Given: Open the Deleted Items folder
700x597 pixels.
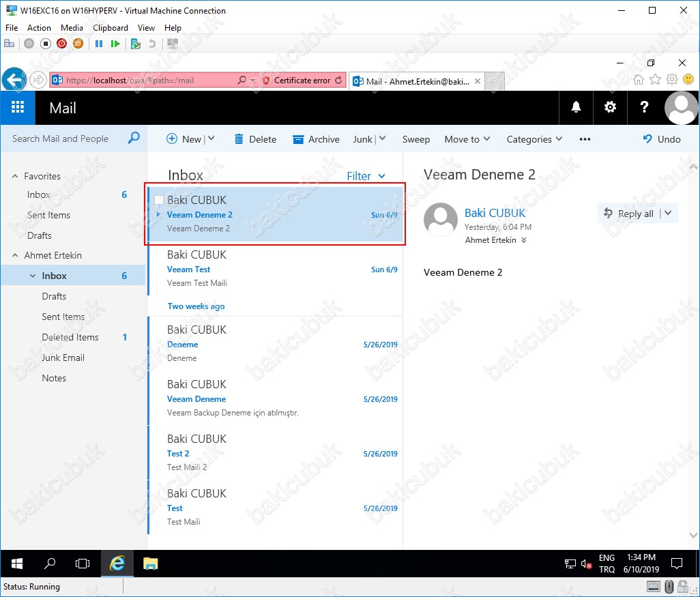Looking at the screenshot, I should [70, 337].
